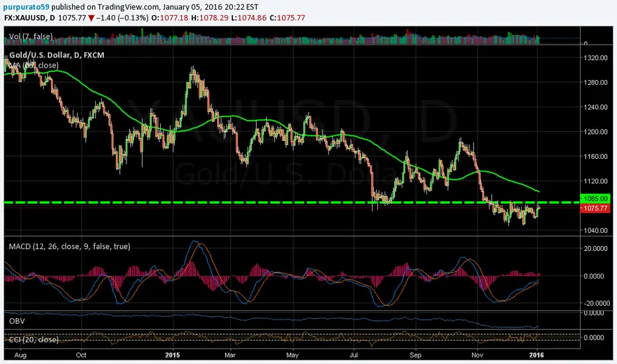Viewport: 617px width, 364px height.
Task: Click the green 1085.00 price level tag
Action: (x=595, y=199)
